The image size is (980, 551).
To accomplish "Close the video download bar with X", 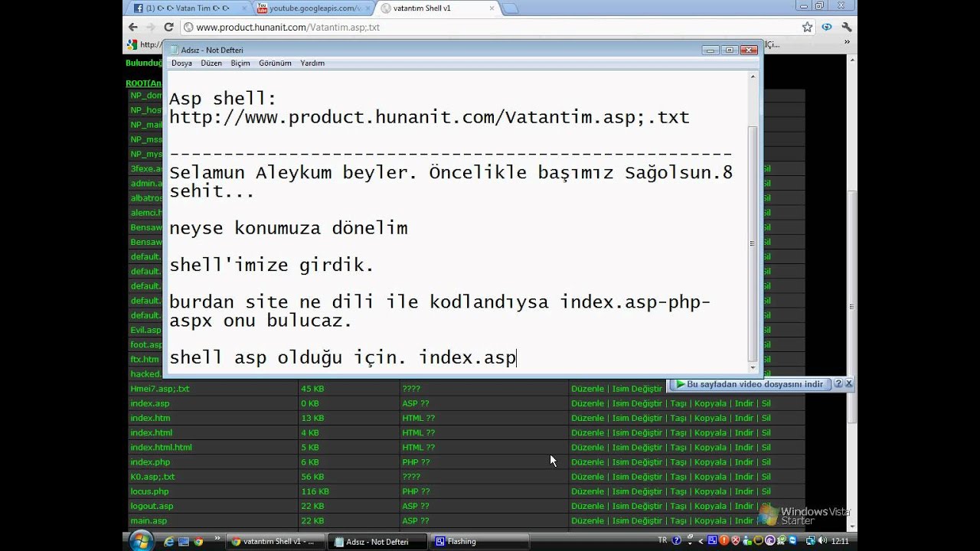I will (x=848, y=384).
